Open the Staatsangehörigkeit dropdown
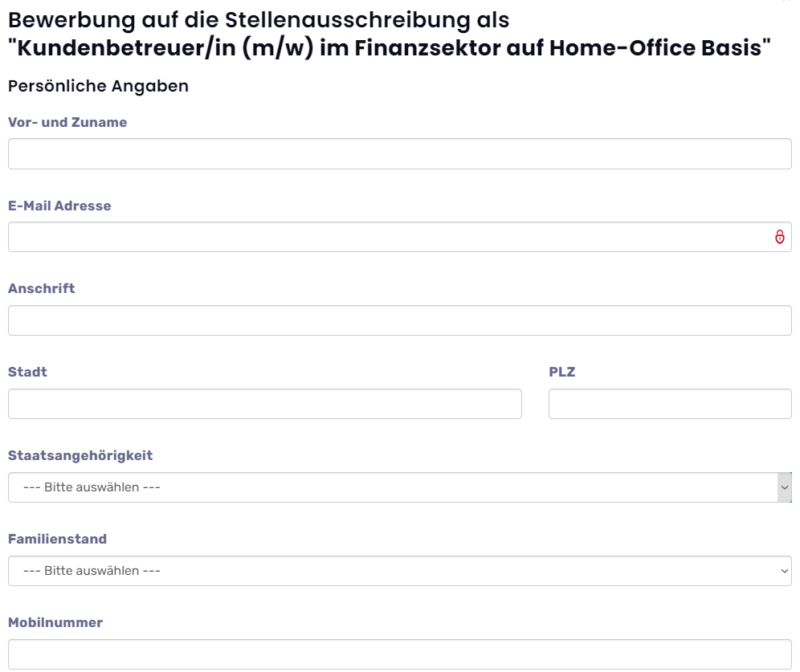The width and height of the screenshot is (800, 672). [x=399, y=487]
